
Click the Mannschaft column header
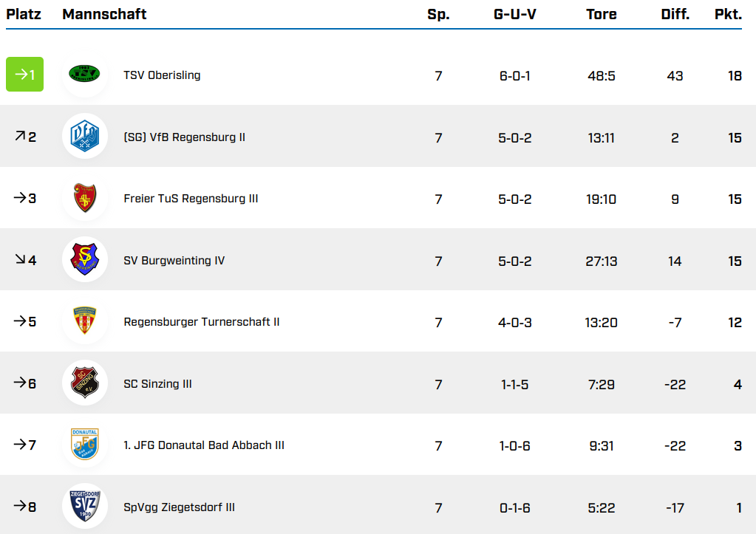[x=104, y=14]
